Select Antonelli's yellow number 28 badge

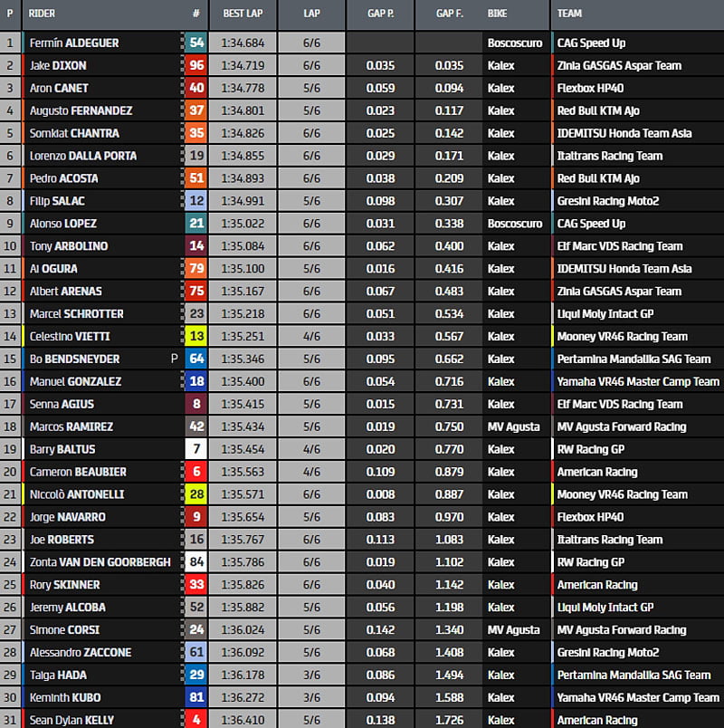(x=196, y=494)
